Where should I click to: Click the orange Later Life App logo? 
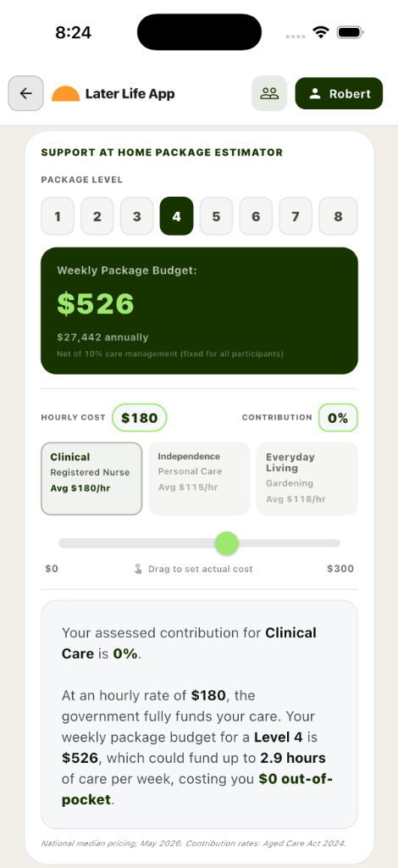(66, 94)
